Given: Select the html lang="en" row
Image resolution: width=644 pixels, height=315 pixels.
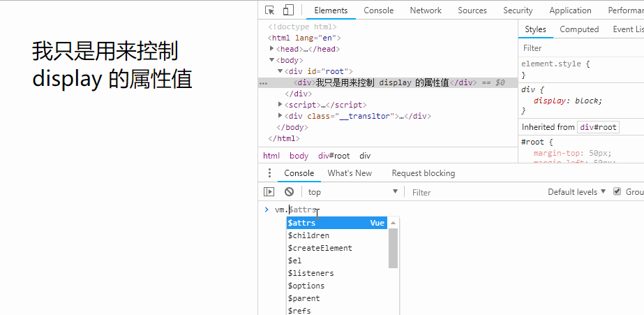Looking at the screenshot, I should pyautogui.click(x=304, y=38).
